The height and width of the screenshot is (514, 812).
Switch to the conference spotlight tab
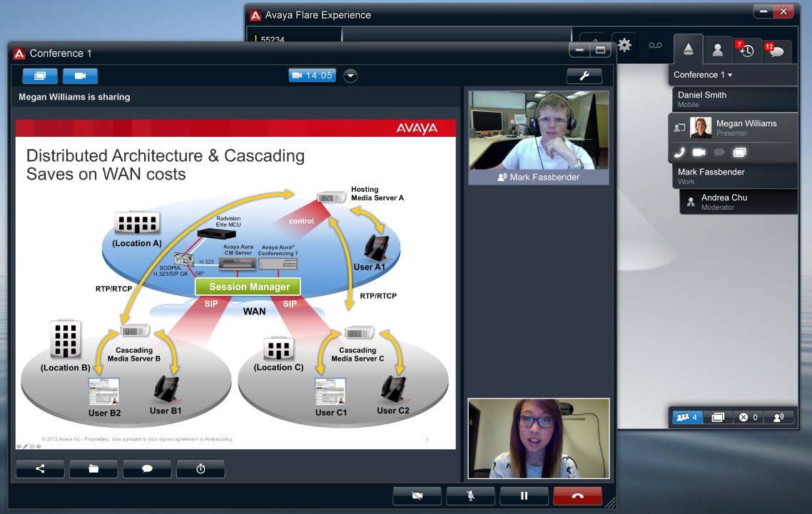(x=689, y=50)
